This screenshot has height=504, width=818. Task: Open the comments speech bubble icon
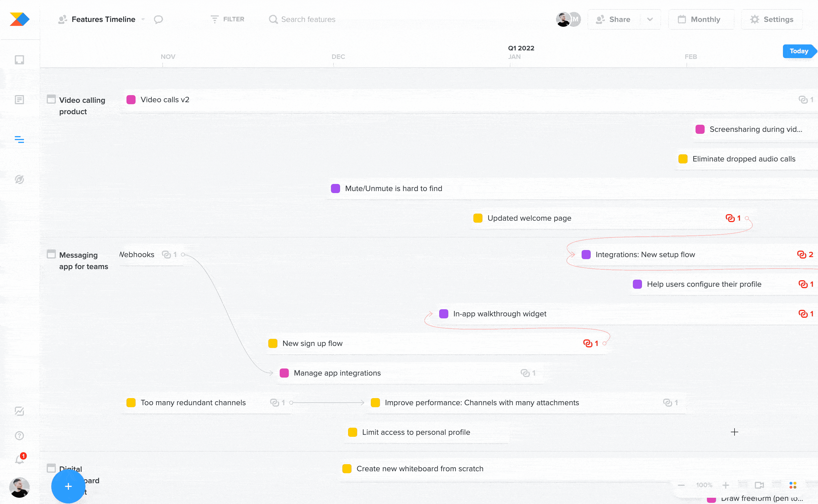(x=158, y=19)
